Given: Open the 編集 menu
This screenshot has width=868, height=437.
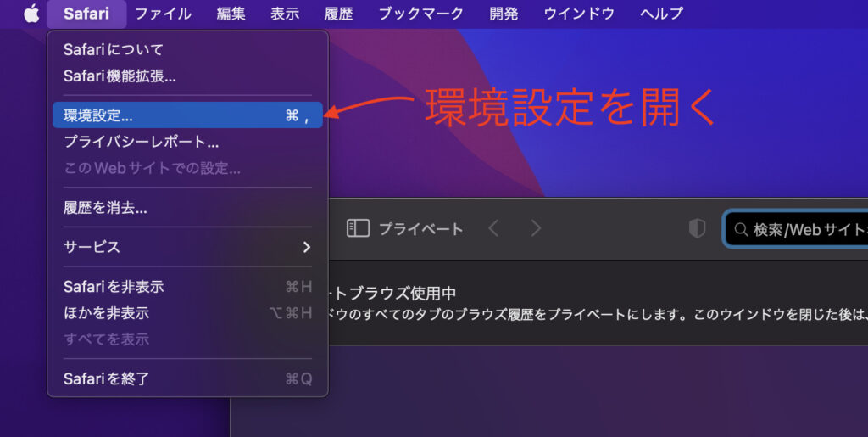Looking at the screenshot, I should (231, 14).
